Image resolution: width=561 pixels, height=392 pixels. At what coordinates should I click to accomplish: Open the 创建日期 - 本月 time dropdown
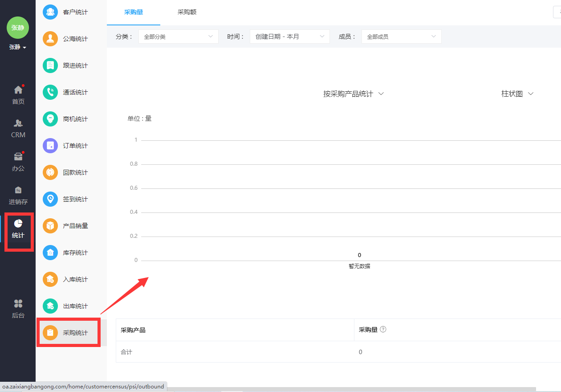[x=290, y=37]
